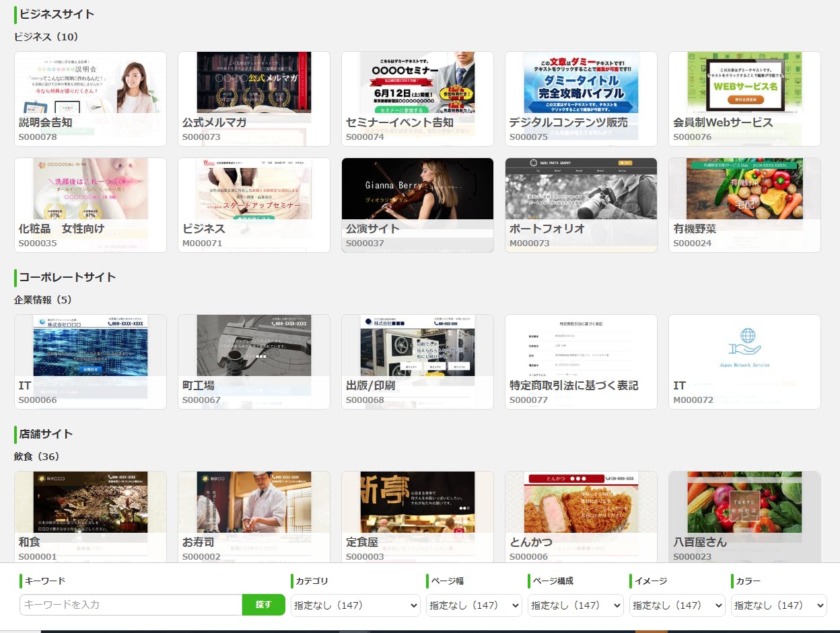Choose the 有機野菜 template
This screenshot has height=633, width=840.
pyautogui.click(x=744, y=204)
